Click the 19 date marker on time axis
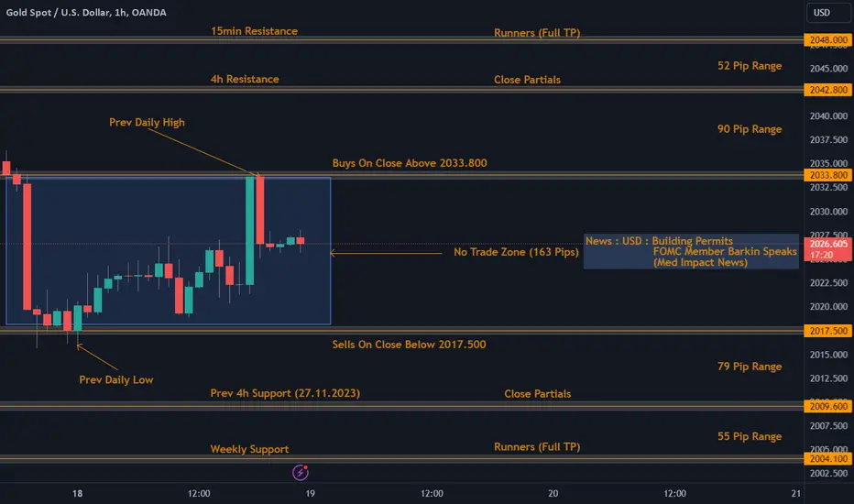Viewport: 854px width, 504px height. click(310, 493)
